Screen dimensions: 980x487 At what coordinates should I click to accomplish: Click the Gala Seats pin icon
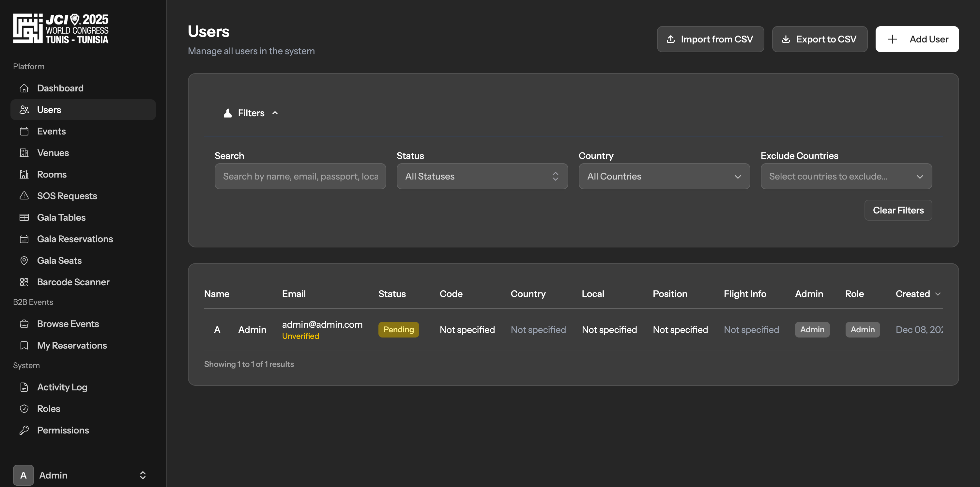[x=24, y=260]
